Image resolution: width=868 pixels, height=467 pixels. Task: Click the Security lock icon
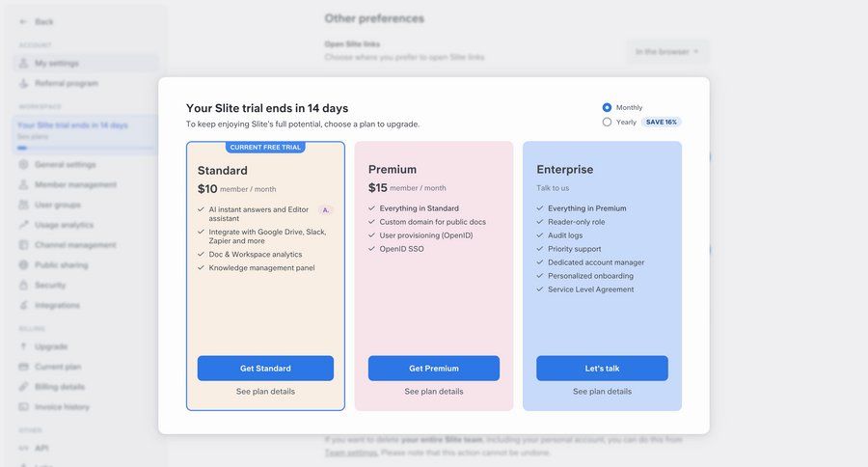[x=23, y=285]
